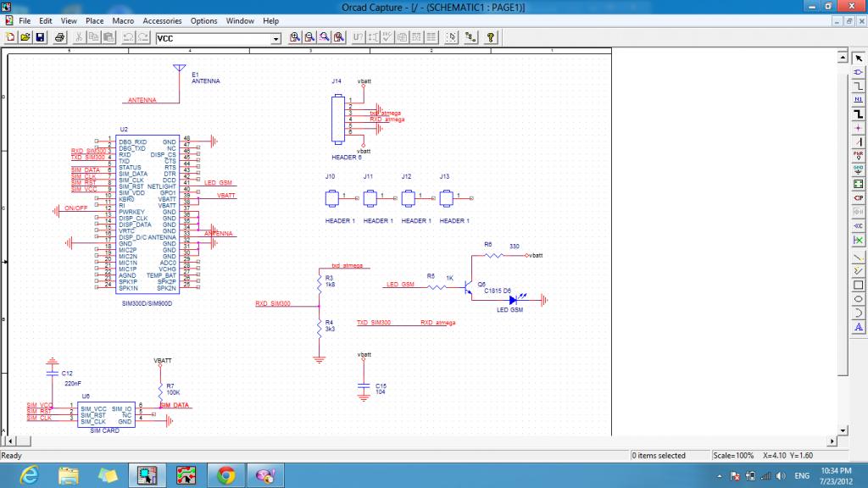This screenshot has width=868, height=488.
Task: Open the Place menu
Action: click(95, 20)
